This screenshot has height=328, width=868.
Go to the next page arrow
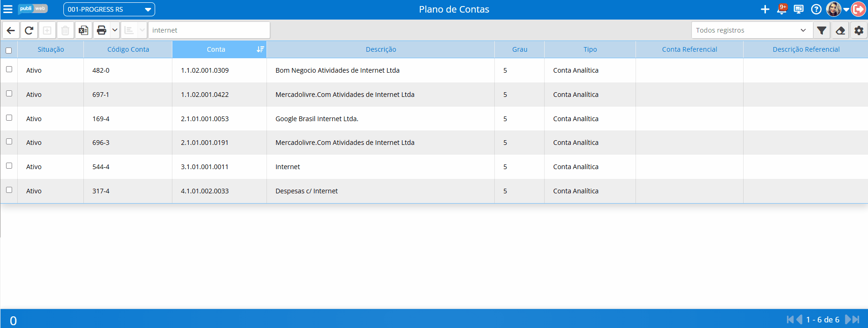coord(848,320)
